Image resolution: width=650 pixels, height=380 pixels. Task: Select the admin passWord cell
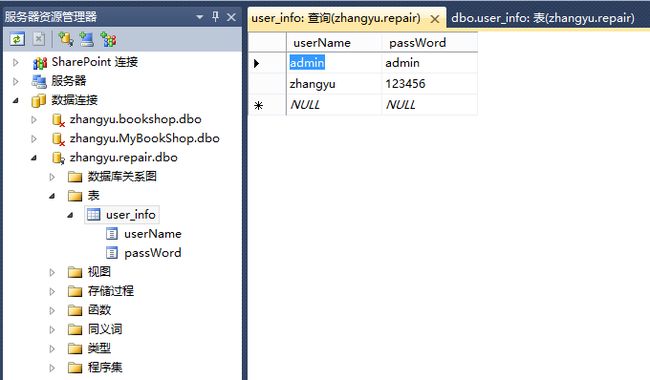(x=429, y=63)
